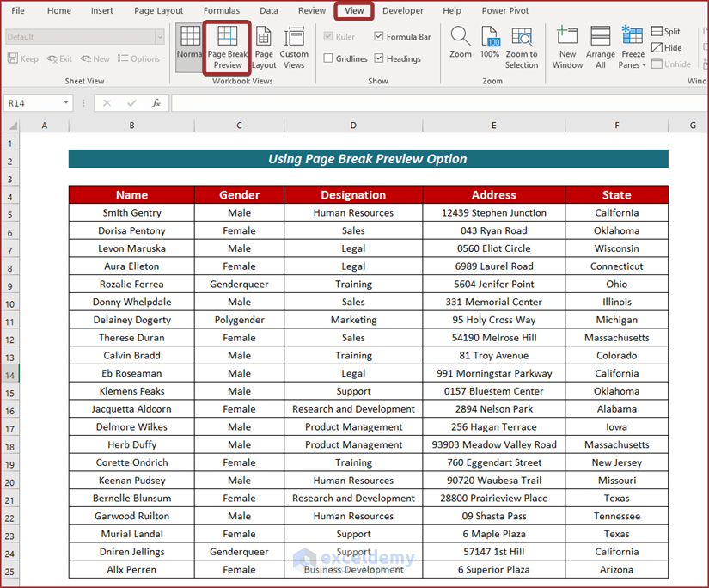Switch to the Formulas ribbon tab
Screen dimensions: 709x588
pyautogui.click(x=222, y=10)
